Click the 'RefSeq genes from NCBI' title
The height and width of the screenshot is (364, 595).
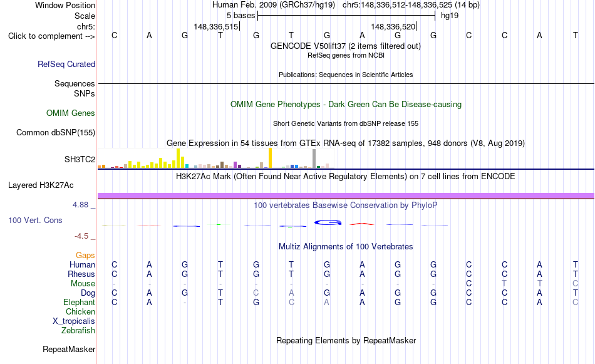coord(346,55)
